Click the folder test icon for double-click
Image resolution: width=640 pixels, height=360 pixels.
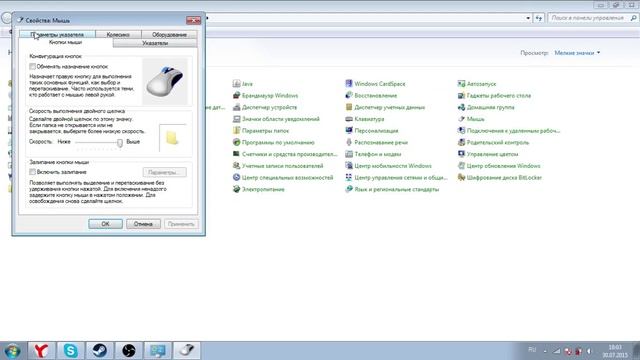tap(172, 138)
